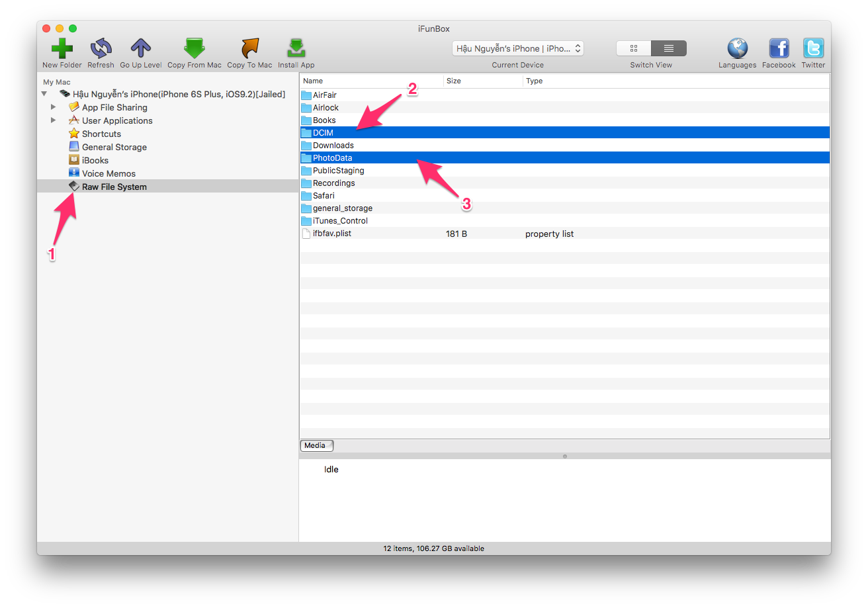Screen dimensions: 868x608
Task: Open the Facebook toolbar icon
Action: (x=779, y=49)
